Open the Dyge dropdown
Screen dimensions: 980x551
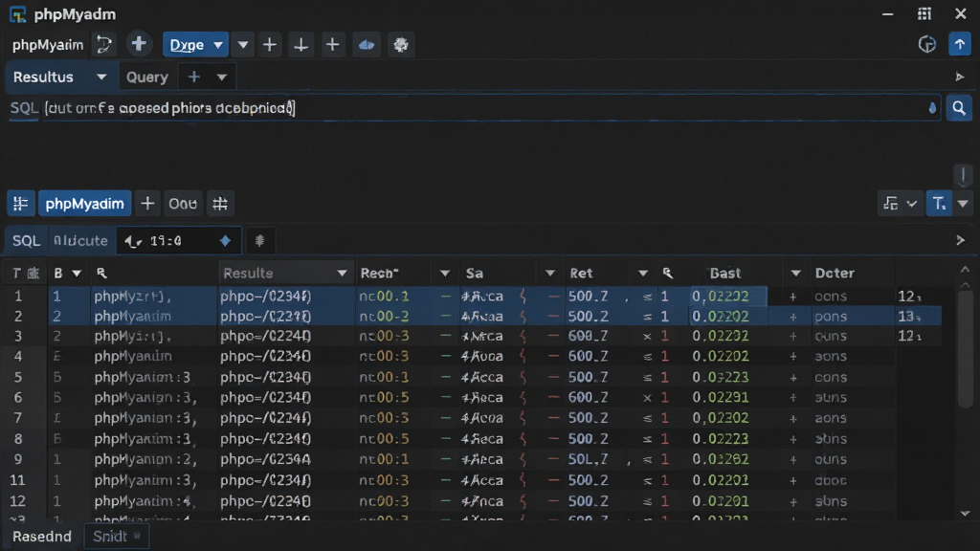[x=195, y=45]
